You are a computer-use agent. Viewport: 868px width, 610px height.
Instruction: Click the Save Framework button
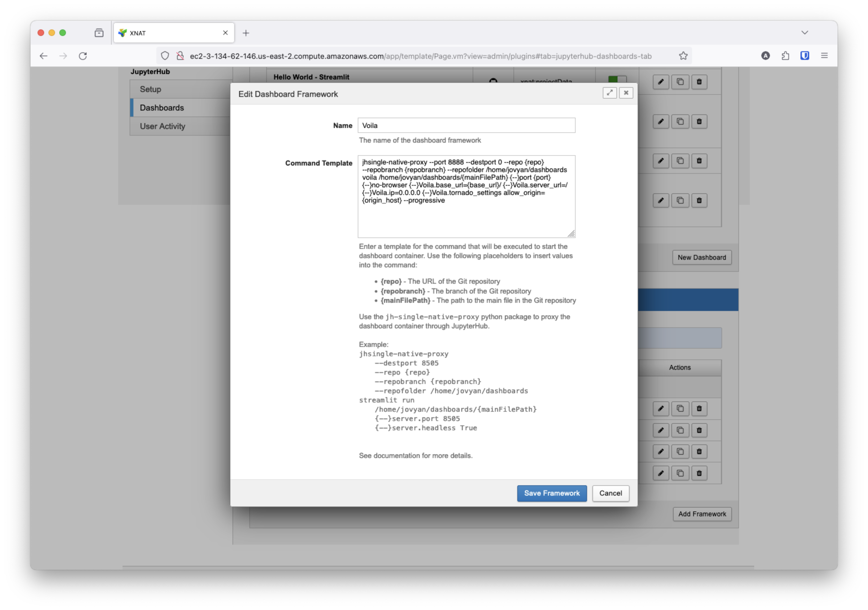[552, 493]
